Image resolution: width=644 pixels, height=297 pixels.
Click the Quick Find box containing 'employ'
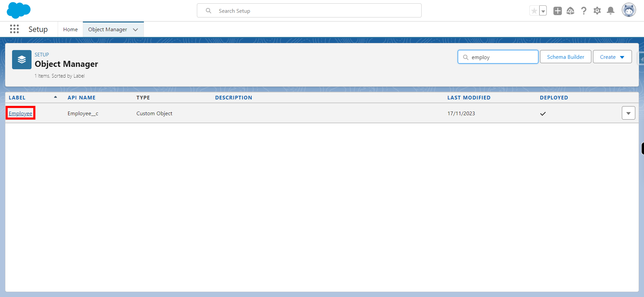click(x=498, y=57)
